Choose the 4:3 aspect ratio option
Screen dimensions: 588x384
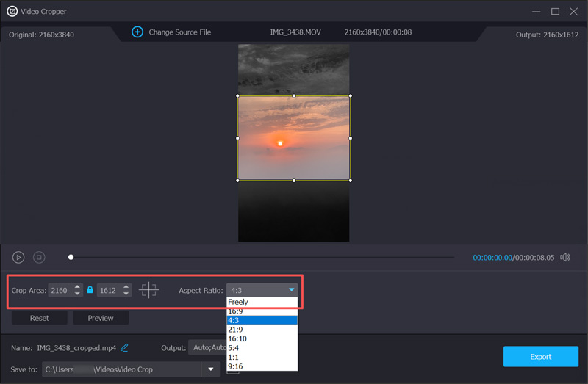point(262,320)
